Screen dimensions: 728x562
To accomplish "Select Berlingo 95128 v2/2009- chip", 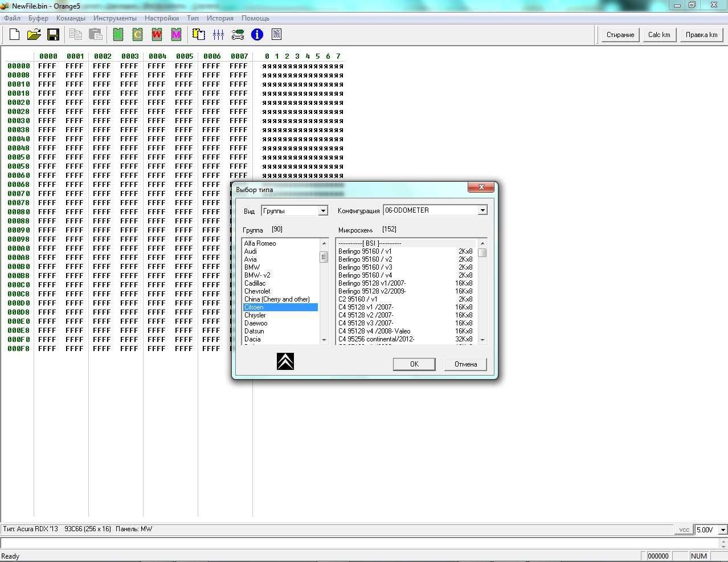I will (406, 291).
